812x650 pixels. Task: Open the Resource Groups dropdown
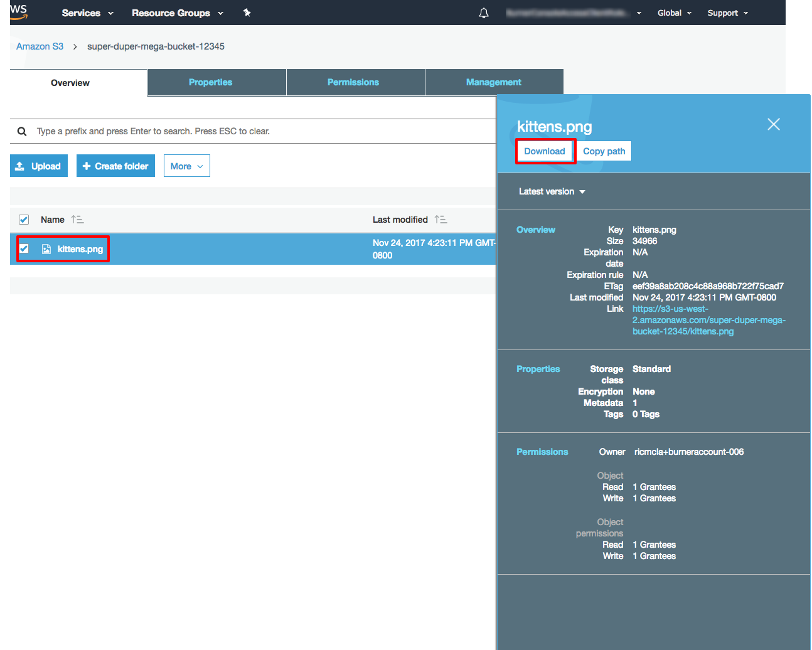click(178, 13)
